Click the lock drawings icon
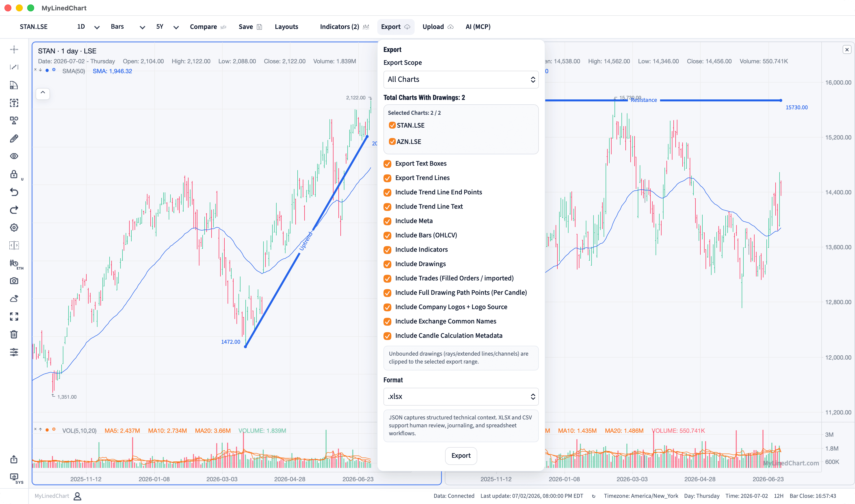855x504 pixels. click(x=14, y=174)
